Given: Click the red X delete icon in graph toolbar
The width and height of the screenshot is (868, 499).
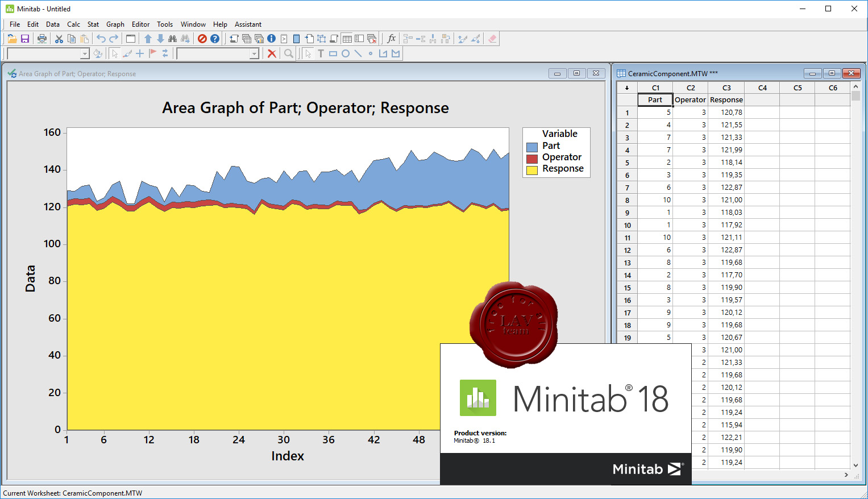Looking at the screenshot, I should click(x=272, y=53).
